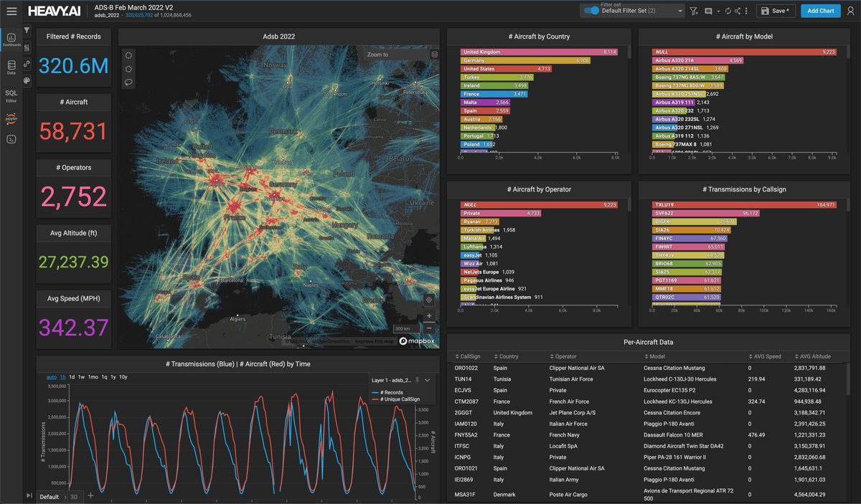Screen dimensions: 861x504
Task: Toggle the Default Filter Set switch
Action: pyautogui.click(x=591, y=11)
